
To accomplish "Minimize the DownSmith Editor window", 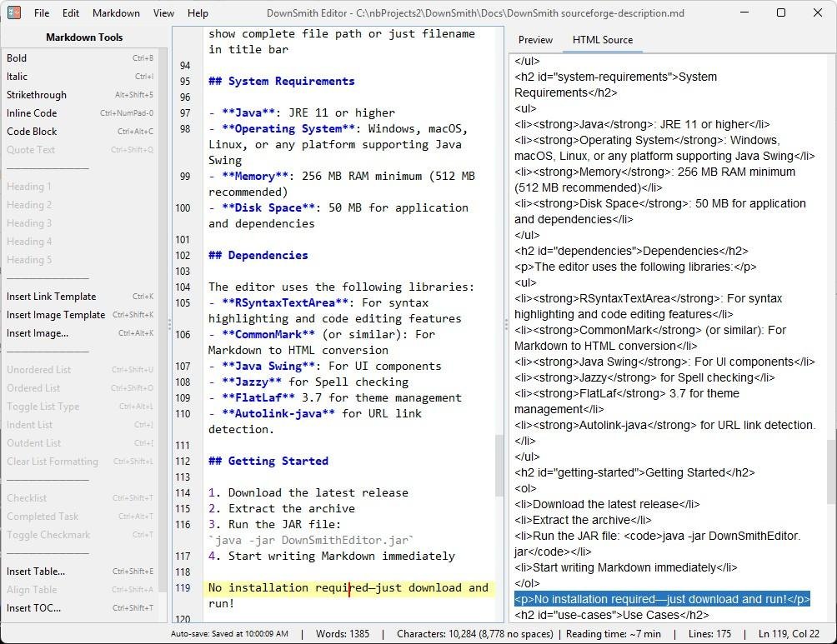I will tap(744, 12).
